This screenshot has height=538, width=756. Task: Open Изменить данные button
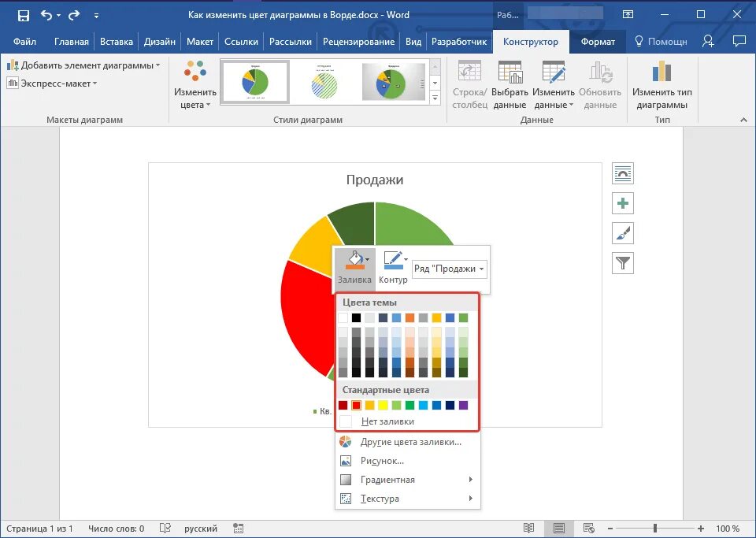pos(554,85)
